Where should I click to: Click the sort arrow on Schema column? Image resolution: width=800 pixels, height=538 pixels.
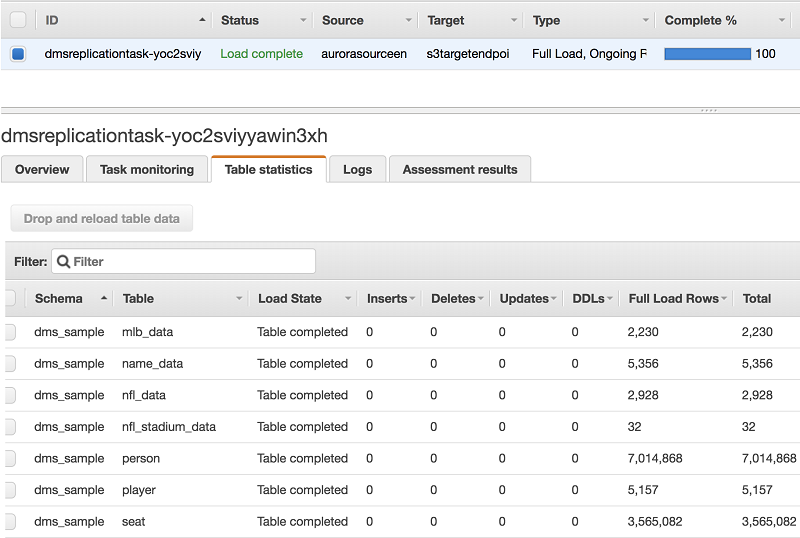point(104,299)
